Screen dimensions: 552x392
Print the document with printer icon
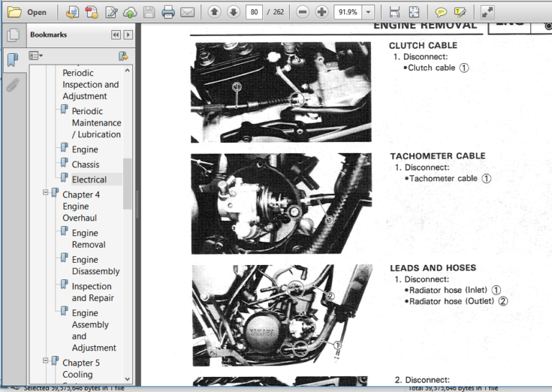point(168,12)
